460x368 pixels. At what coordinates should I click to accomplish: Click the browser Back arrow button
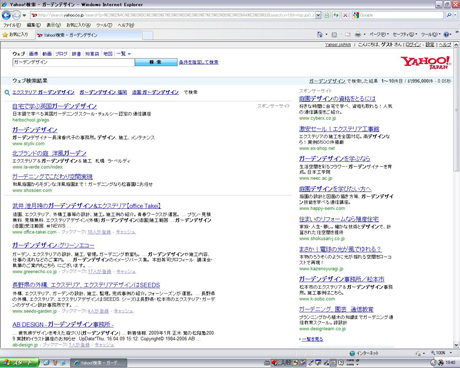(x=6, y=15)
